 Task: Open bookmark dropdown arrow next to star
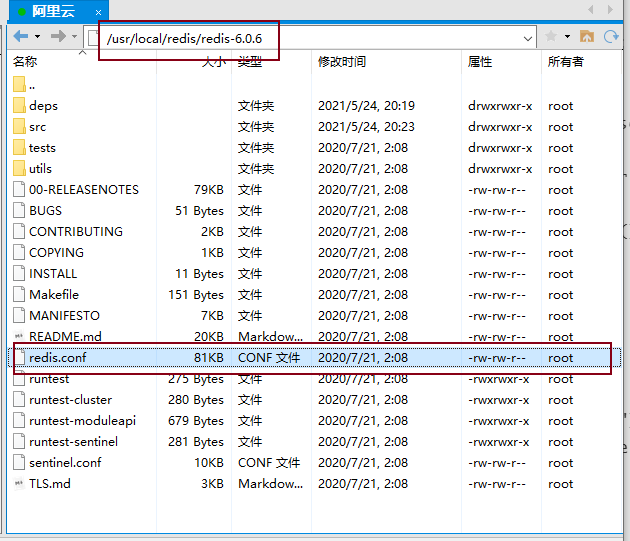pos(567,37)
